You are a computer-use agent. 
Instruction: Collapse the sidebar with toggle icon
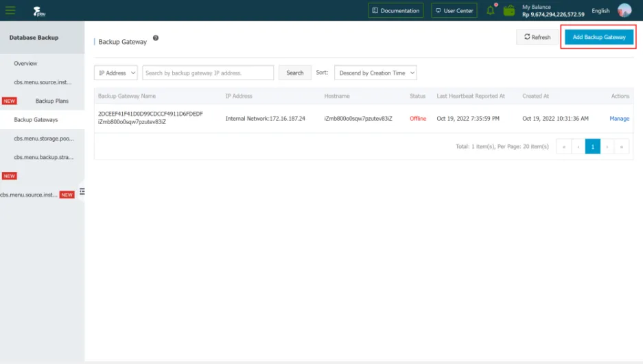[x=82, y=191]
